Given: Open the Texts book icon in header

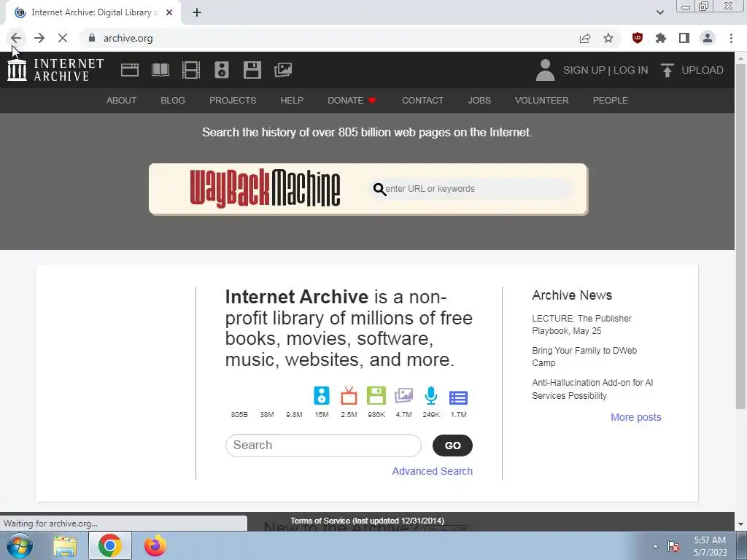Looking at the screenshot, I should 160,70.
